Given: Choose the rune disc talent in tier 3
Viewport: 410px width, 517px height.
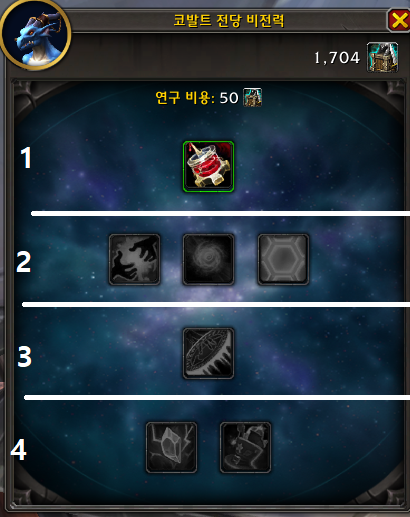Looking at the screenshot, I should (x=208, y=353).
